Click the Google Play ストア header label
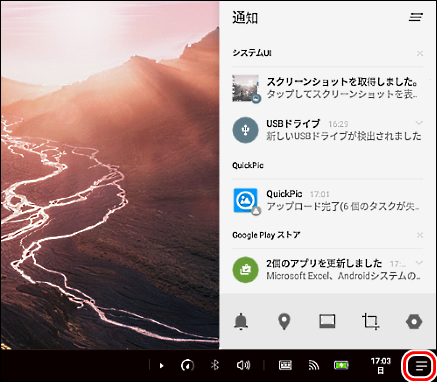 (266, 235)
